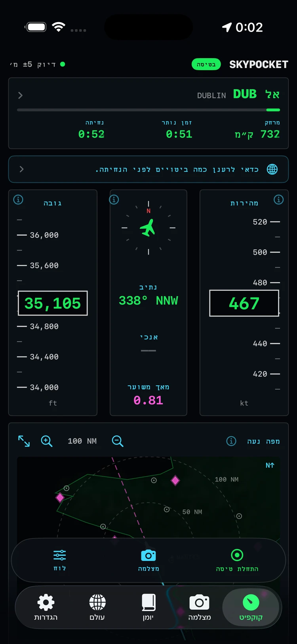Open info for the altitude גובה panel
This screenshot has height=644, width=297.
pos(18,199)
